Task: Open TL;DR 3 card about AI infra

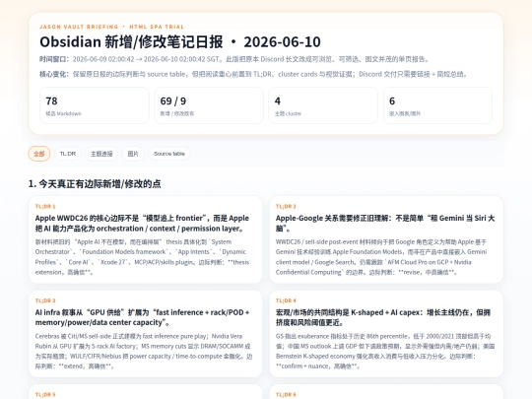Action: tap(145, 334)
